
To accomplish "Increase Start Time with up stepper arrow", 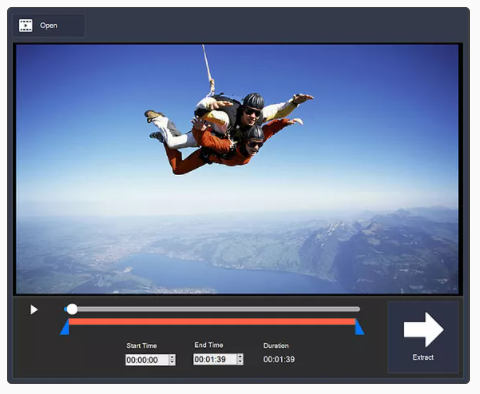I will pos(172,357).
